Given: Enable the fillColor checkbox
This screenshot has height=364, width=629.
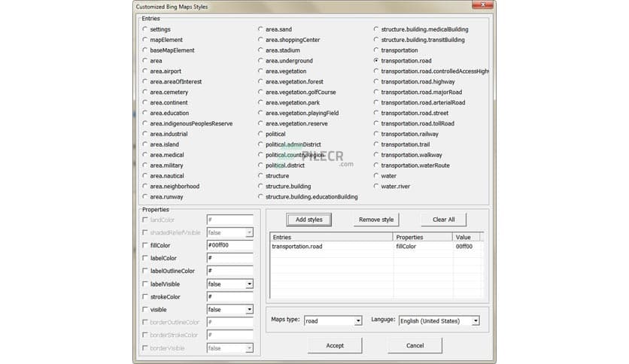Looking at the screenshot, I should (x=145, y=245).
